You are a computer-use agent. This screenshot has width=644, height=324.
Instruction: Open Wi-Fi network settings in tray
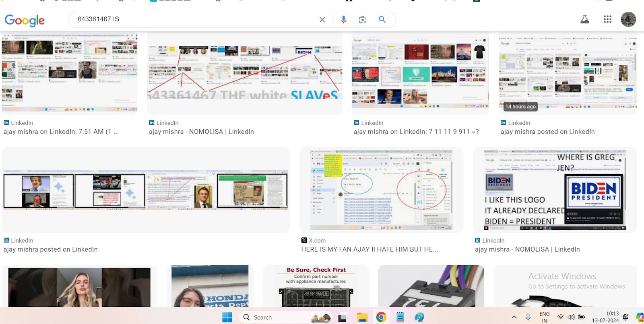[561, 317]
